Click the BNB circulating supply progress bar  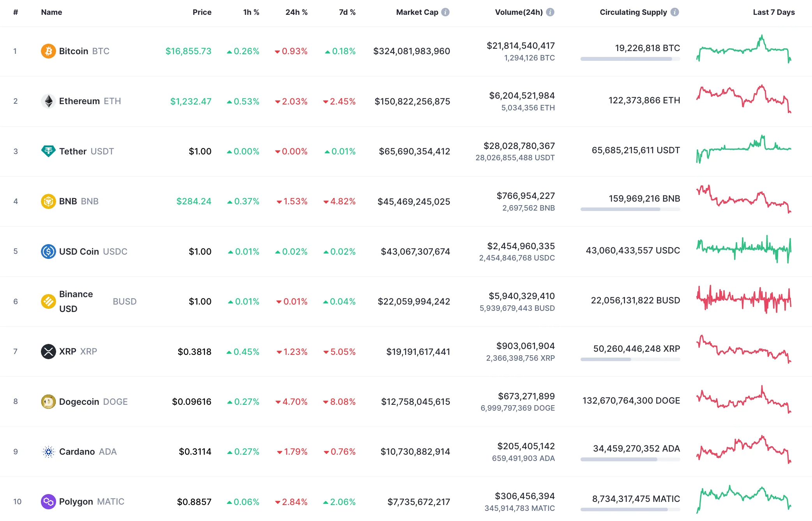click(630, 209)
